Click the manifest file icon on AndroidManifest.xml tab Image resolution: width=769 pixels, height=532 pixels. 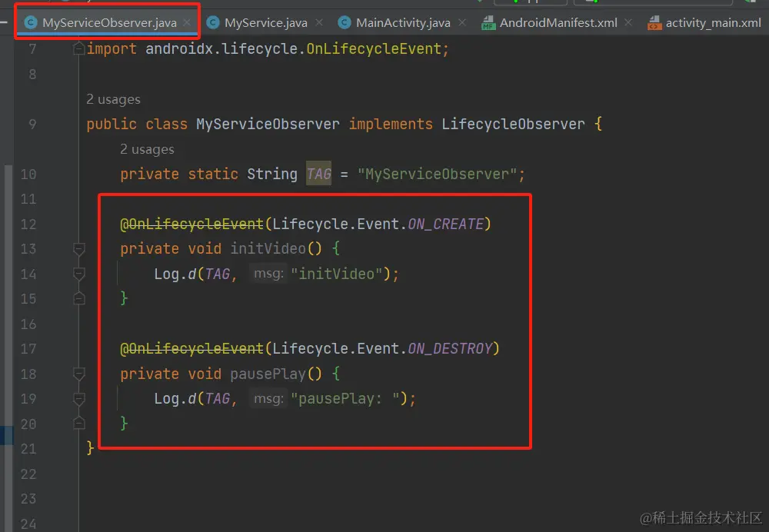(488, 22)
